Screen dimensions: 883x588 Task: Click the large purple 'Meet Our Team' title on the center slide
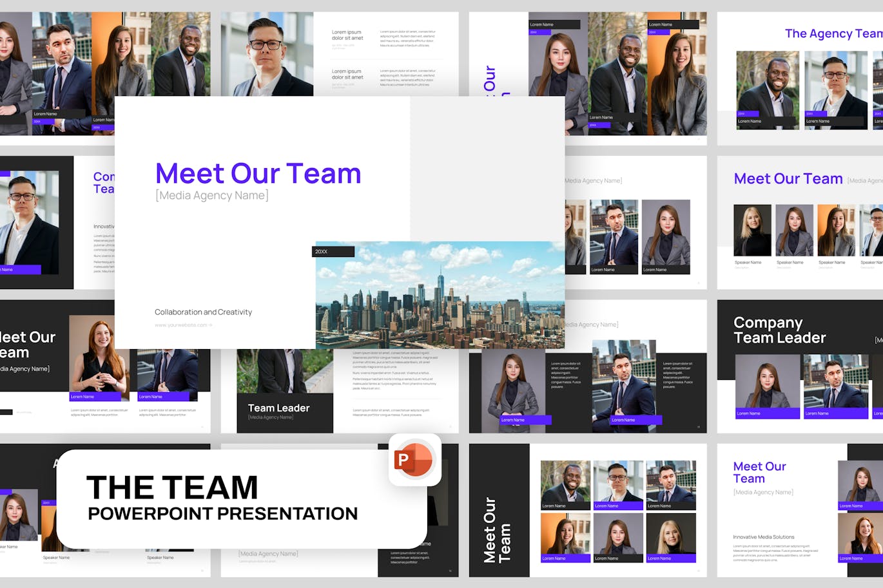pos(258,173)
